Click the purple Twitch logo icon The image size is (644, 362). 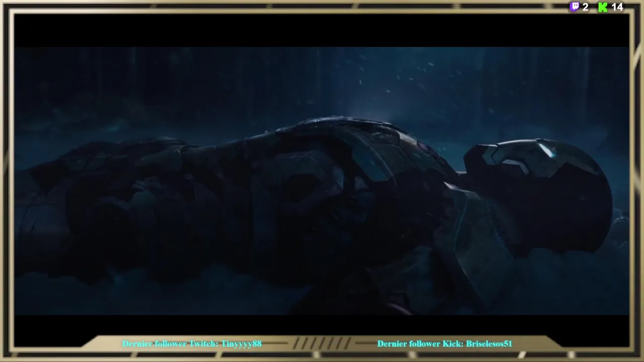coord(574,7)
